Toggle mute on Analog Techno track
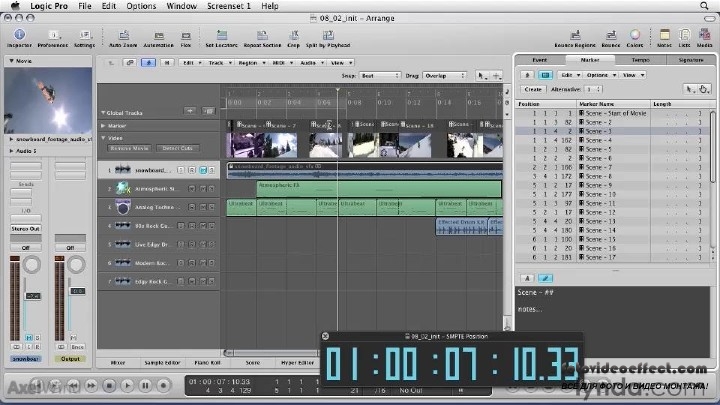This screenshot has width=720, height=405. pyautogui.click(x=203, y=207)
